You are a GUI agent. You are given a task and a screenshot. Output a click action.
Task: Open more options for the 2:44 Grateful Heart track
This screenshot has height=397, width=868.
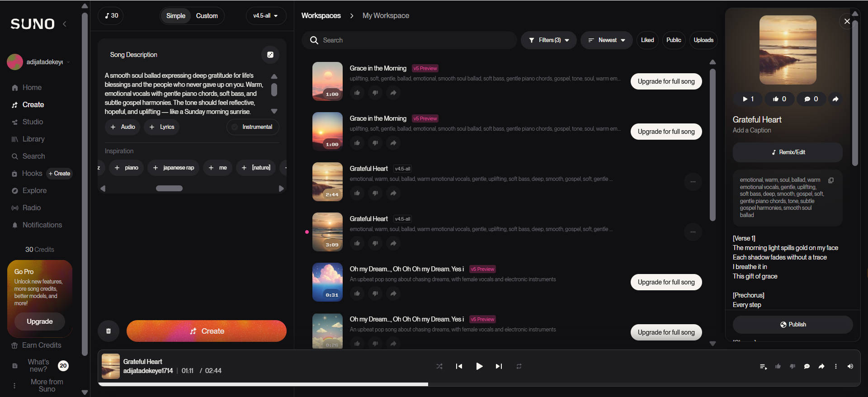tap(693, 182)
